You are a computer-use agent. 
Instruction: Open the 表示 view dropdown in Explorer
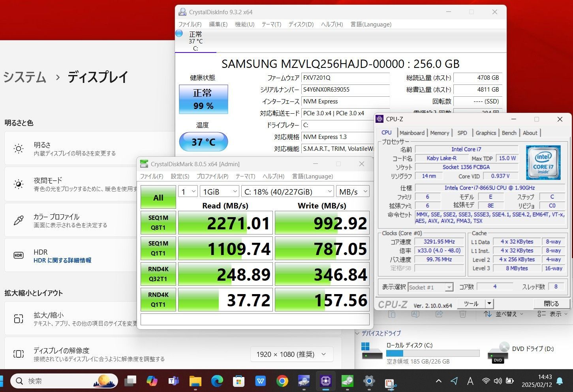pyautogui.click(x=553, y=314)
